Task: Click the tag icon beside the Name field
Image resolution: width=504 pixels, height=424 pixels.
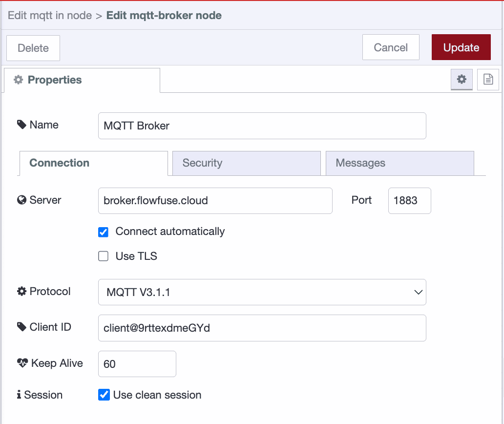Action: click(x=21, y=124)
